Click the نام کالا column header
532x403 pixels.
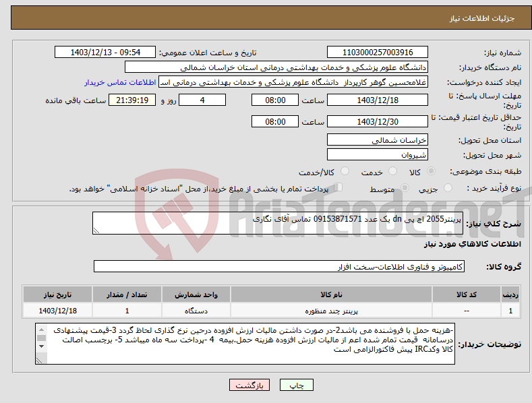click(331, 294)
